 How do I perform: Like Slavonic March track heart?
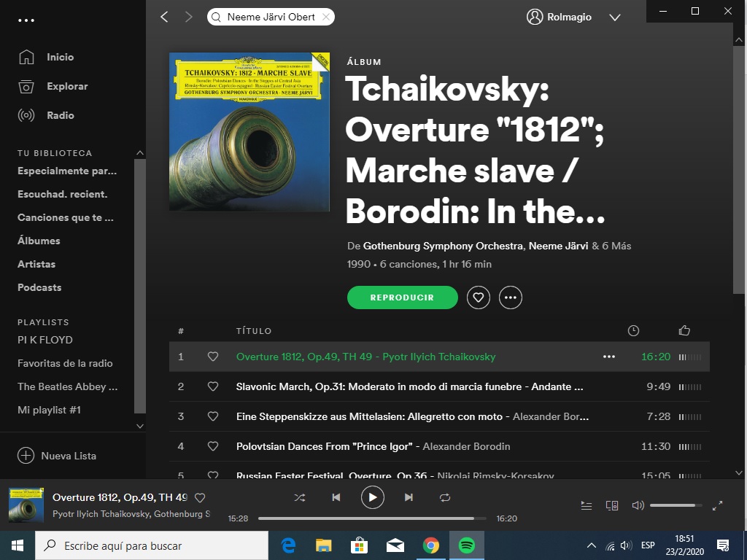(x=213, y=386)
